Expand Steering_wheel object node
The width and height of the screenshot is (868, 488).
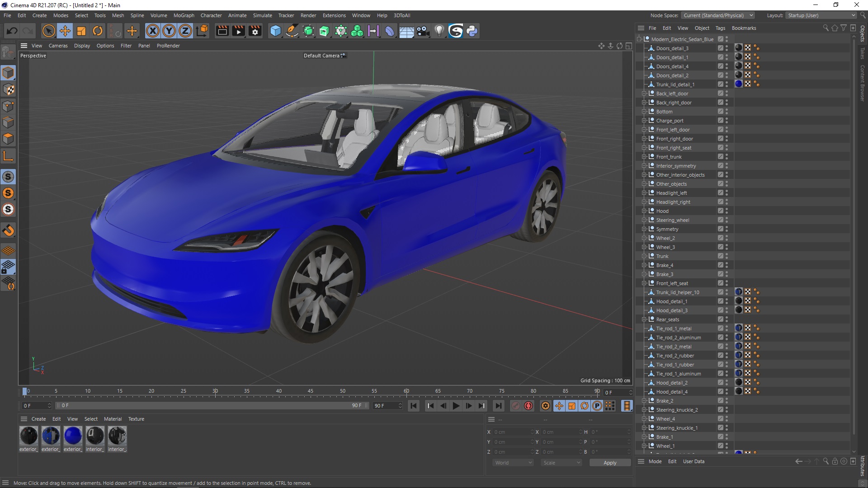click(644, 220)
